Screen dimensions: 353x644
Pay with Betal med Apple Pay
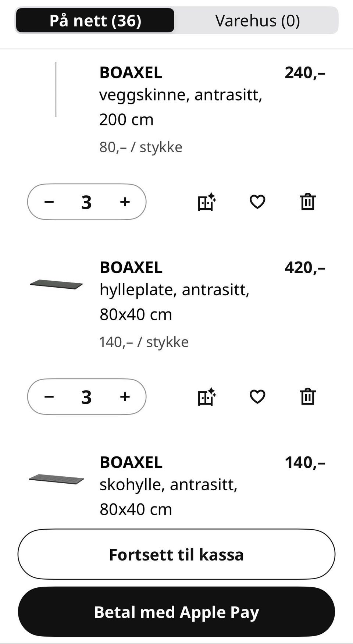click(x=176, y=612)
